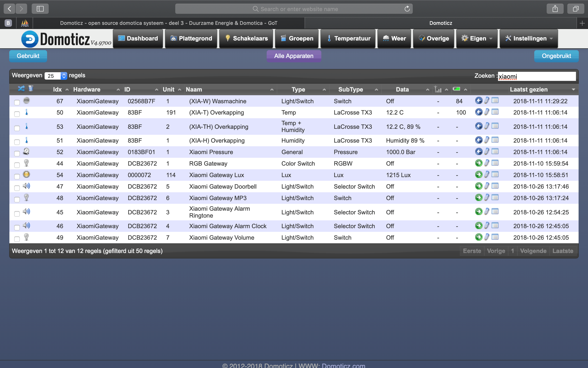
Task: Show Safari sidebar icon
Action: 40,9
